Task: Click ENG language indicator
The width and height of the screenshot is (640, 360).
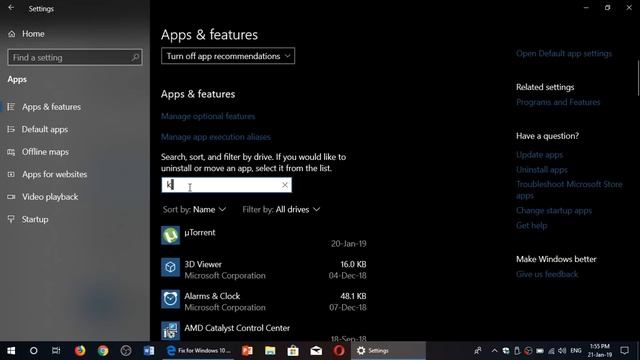Action: [x=576, y=351]
